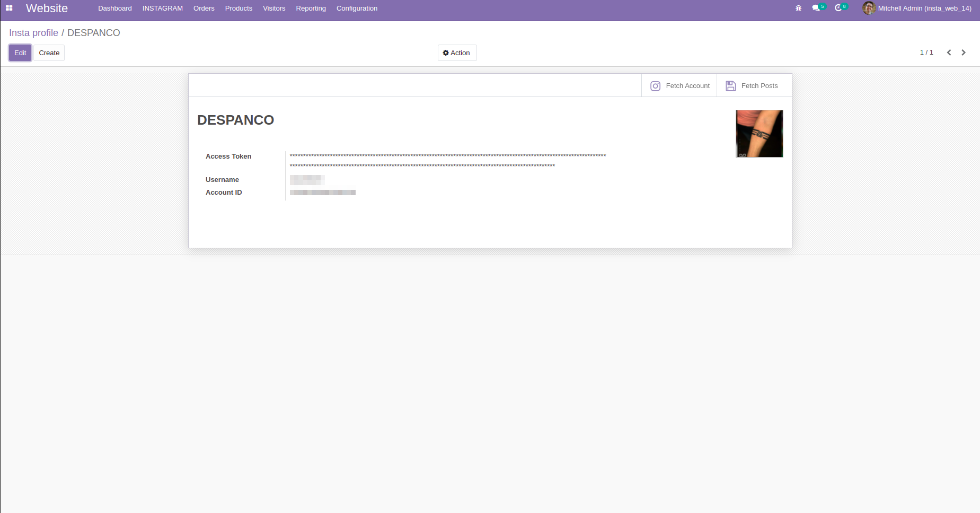980x513 pixels.
Task: Open the Orders menu
Action: 204,8
